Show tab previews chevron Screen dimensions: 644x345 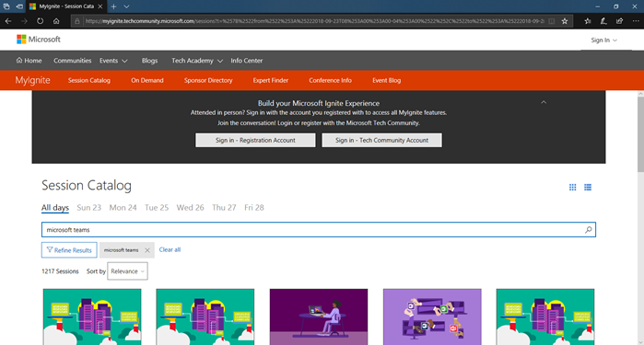(126, 6)
